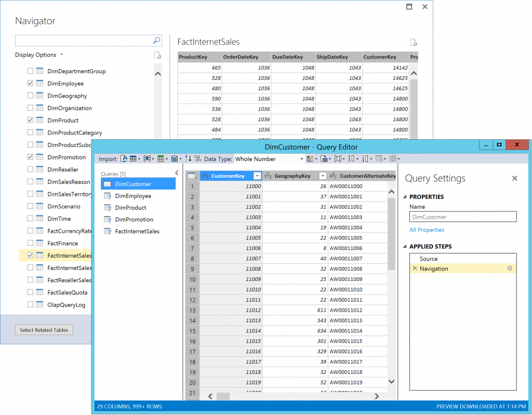Collapse the Queries pane with the chevron
The width and height of the screenshot is (532, 415).
[x=177, y=173]
